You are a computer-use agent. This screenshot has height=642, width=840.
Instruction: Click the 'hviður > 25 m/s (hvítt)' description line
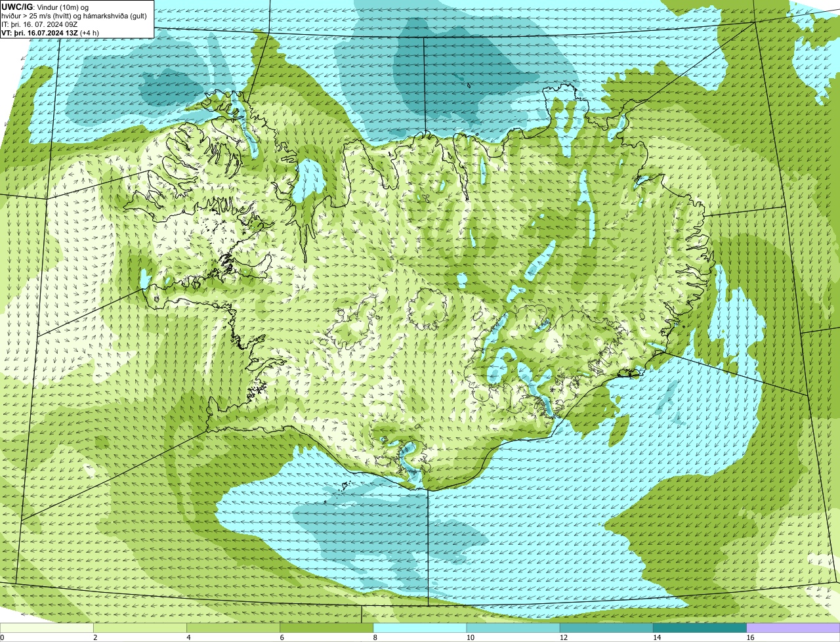74,16
